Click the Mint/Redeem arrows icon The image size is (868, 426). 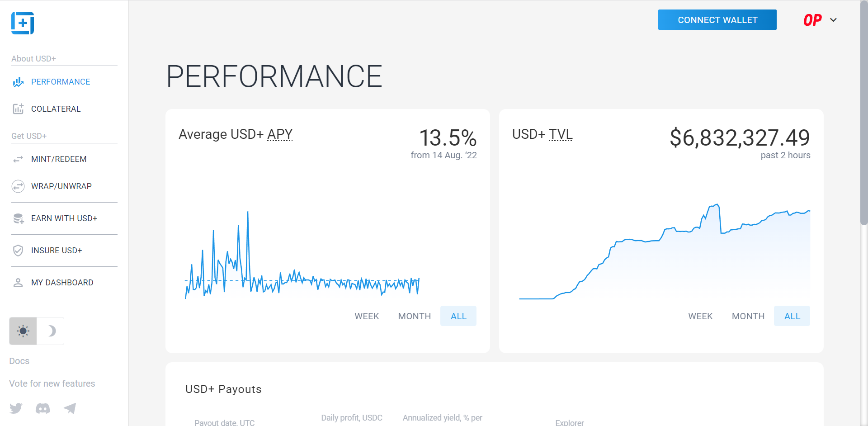pyautogui.click(x=18, y=159)
